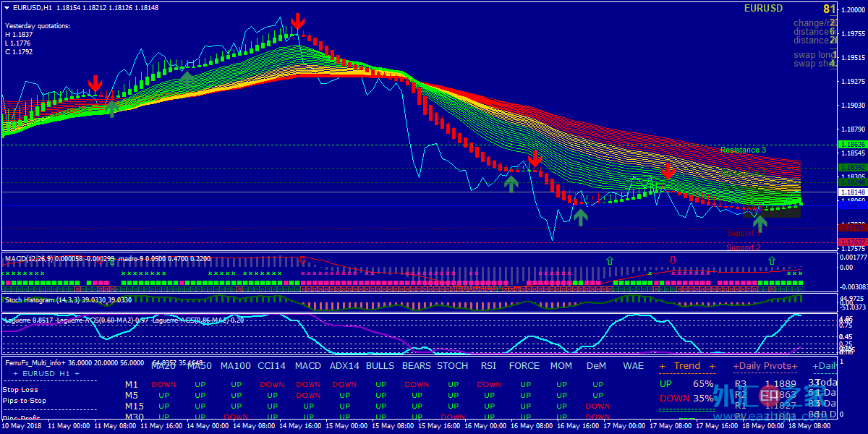Click the red sell arrow at chart peak
The height and width of the screenshot is (434, 868).
tap(297, 22)
